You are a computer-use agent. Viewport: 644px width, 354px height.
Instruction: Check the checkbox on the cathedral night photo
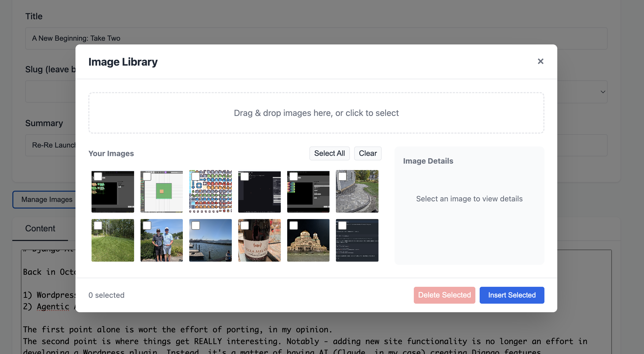coord(293,225)
